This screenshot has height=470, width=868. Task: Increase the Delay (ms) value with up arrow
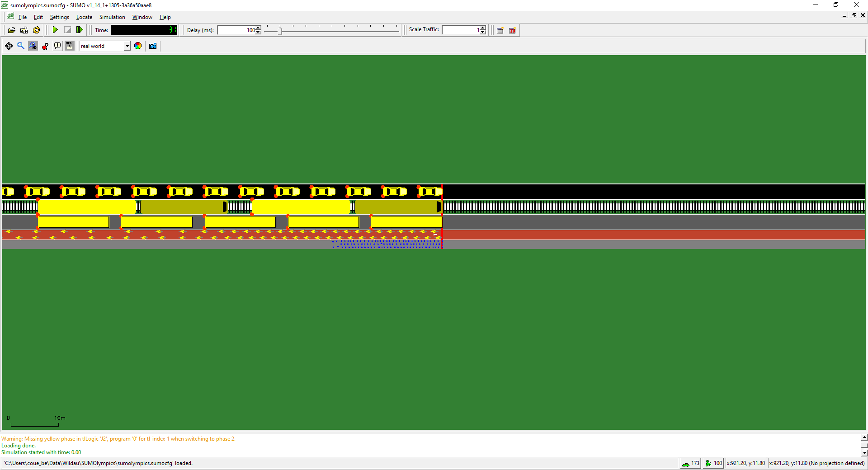pyautogui.click(x=258, y=28)
